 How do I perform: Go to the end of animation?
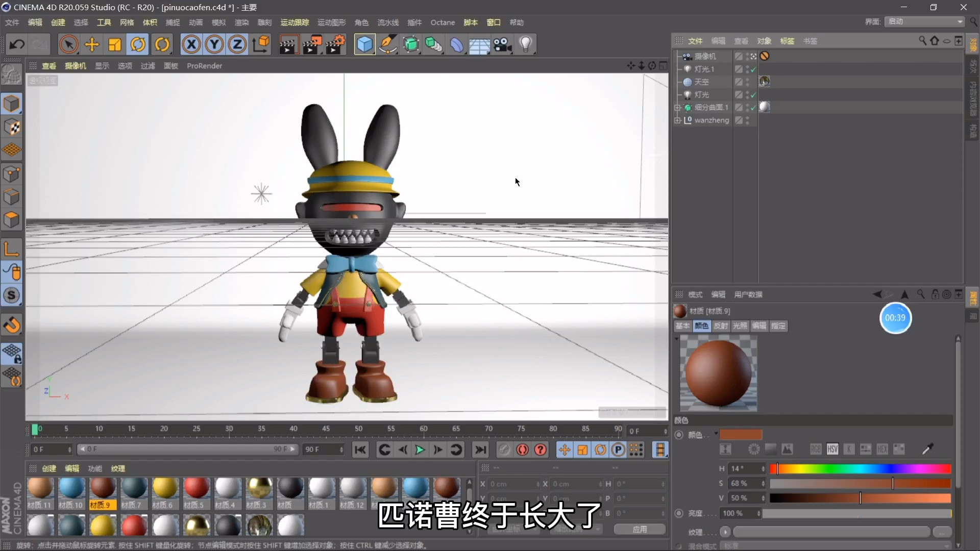pyautogui.click(x=480, y=449)
